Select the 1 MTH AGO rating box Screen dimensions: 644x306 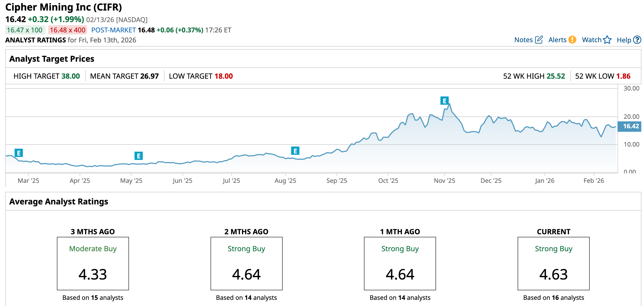(x=400, y=263)
